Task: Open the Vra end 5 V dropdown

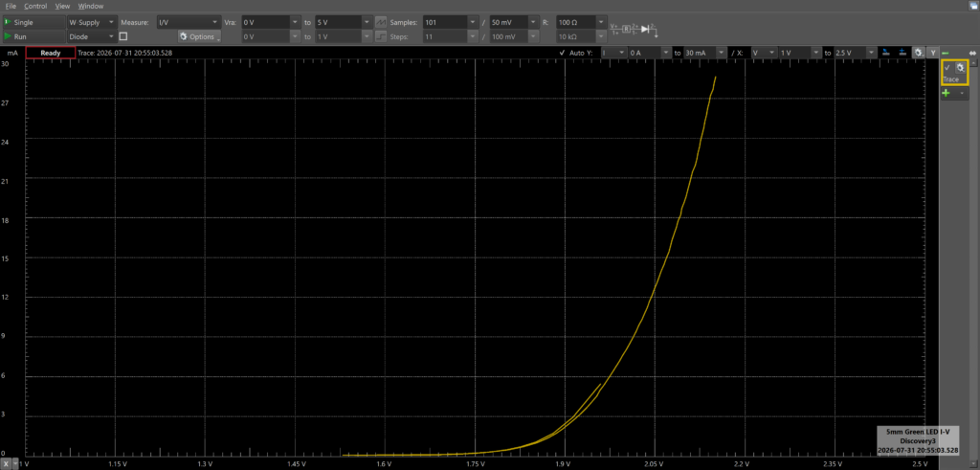Action: (x=345, y=22)
